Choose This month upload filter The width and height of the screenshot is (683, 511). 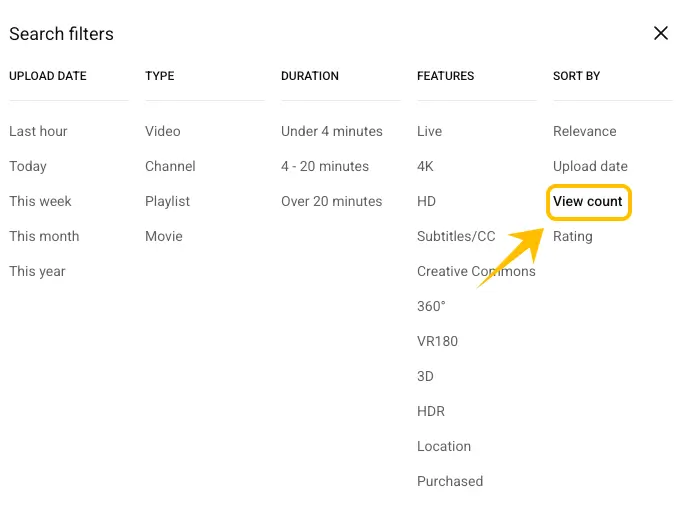44,236
